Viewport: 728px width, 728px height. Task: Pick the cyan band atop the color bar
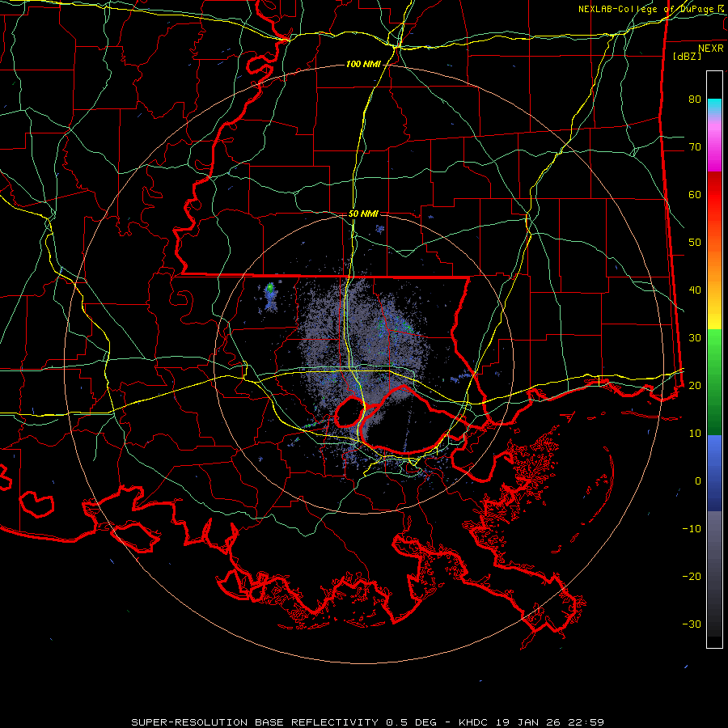(714, 106)
